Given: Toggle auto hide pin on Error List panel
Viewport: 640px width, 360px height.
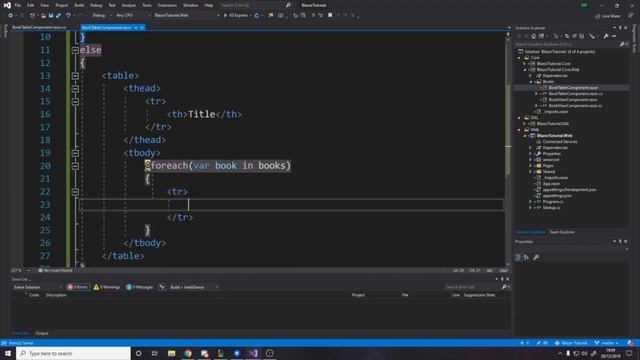Looking at the screenshot, I should [x=502, y=279].
